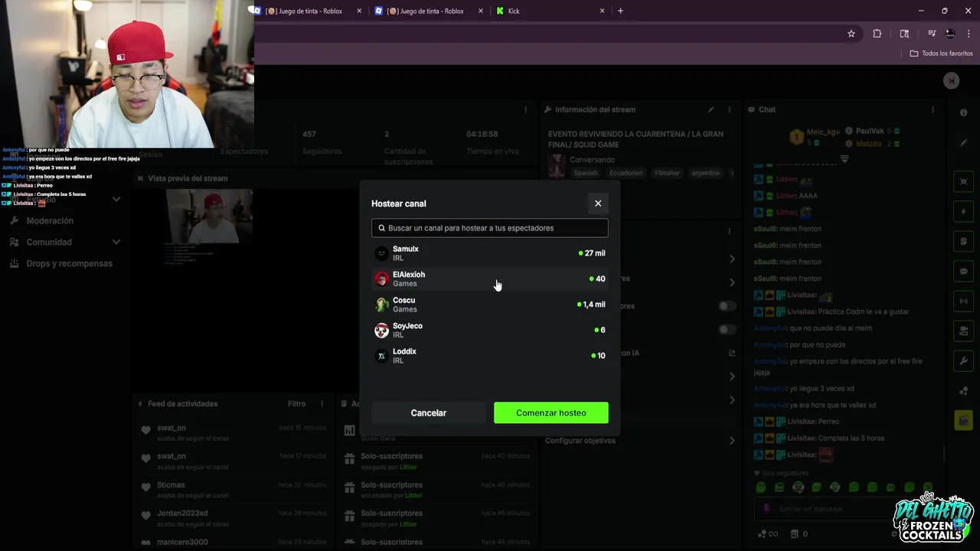The height and width of the screenshot is (551, 980).
Task: Open three-dot menu of Información del stream
Action: (x=729, y=109)
